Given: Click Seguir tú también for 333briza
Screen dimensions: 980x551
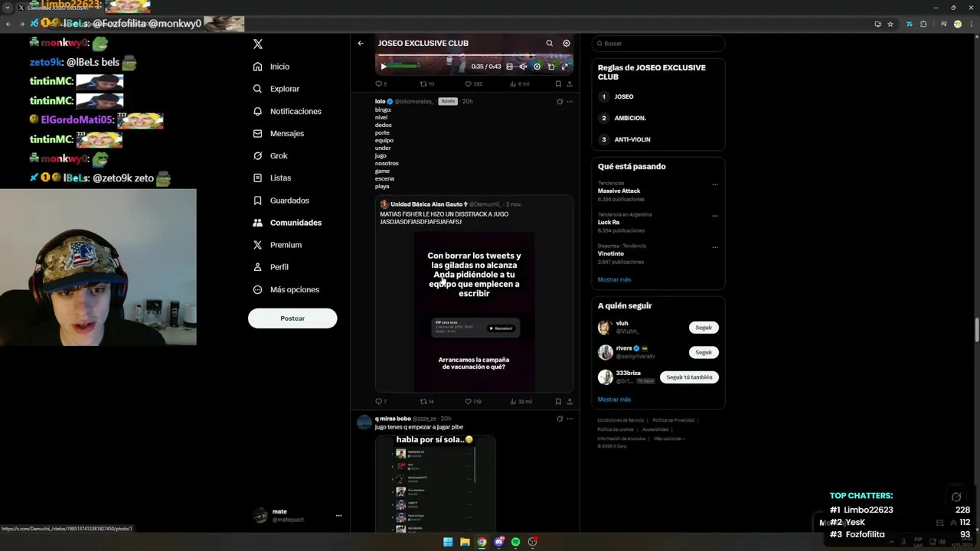Looking at the screenshot, I should coord(689,377).
